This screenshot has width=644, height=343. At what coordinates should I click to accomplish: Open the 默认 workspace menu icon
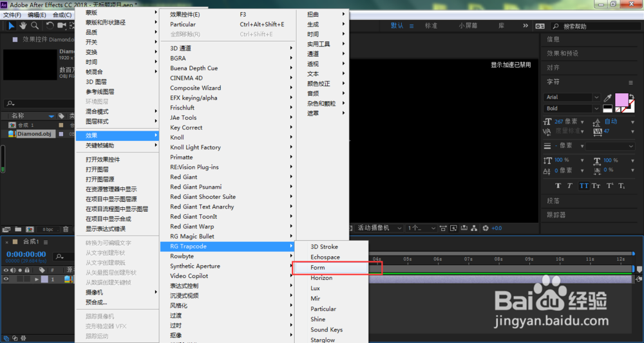(413, 26)
